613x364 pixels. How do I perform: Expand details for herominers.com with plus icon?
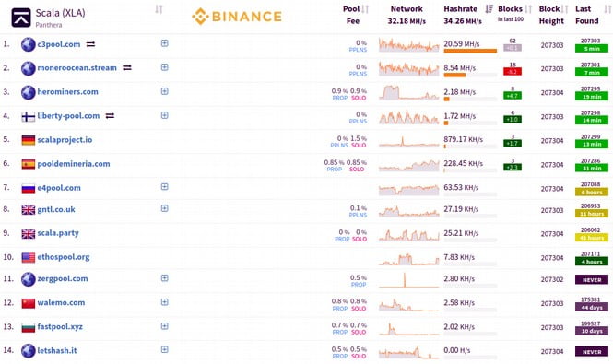[165, 91]
